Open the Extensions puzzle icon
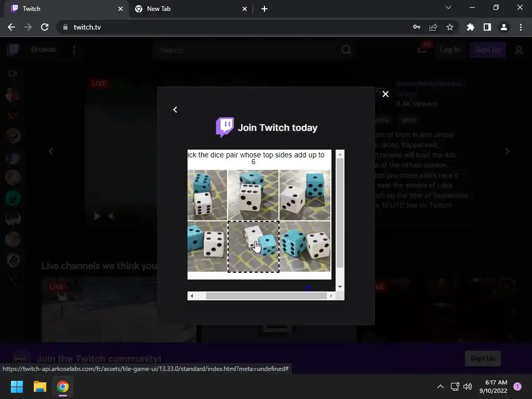532x399 pixels. (471, 27)
